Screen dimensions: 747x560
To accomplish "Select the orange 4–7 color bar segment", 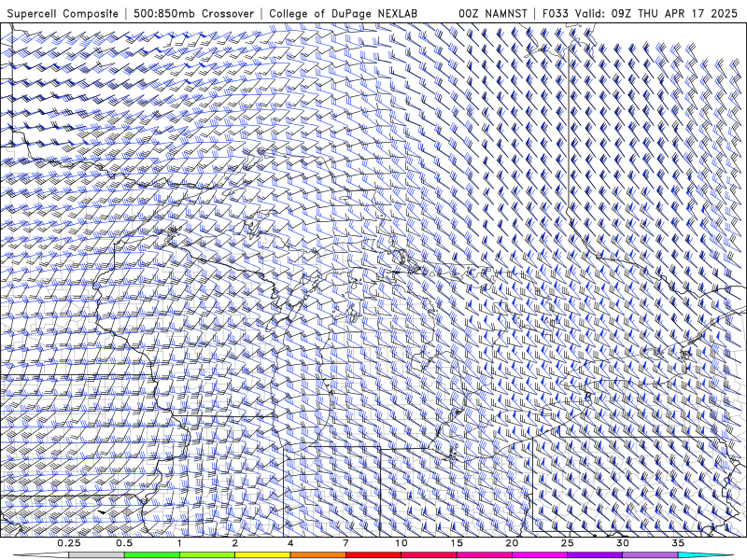I will pyautogui.click(x=317, y=555).
